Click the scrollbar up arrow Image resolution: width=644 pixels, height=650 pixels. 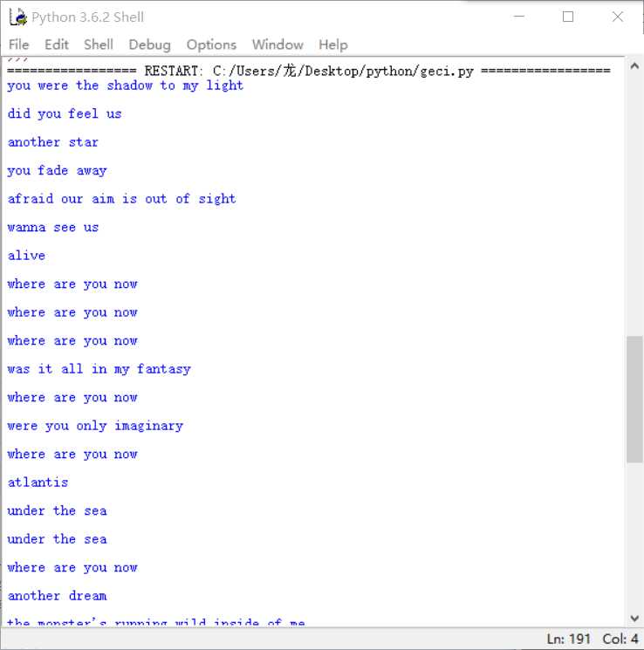(x=634, y=66)
